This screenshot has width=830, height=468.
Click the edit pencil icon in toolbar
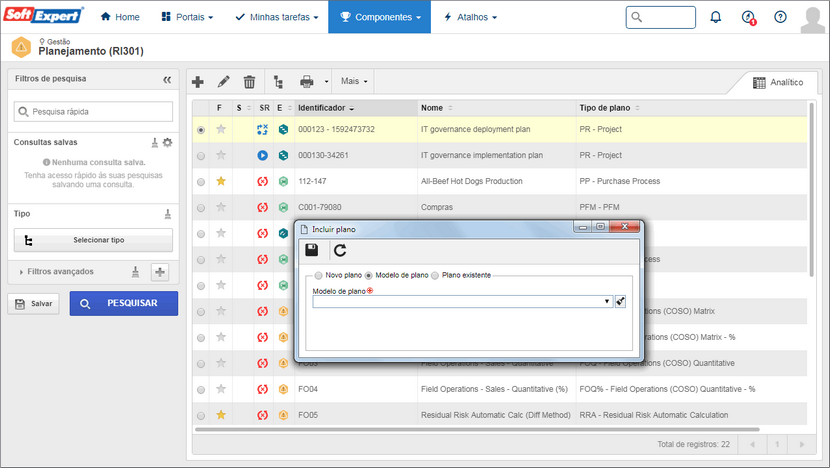click(x=223, y=82)
